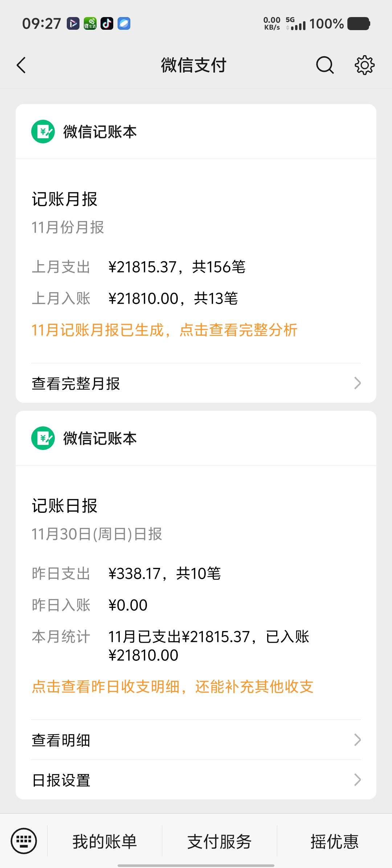
Task: Tap the 记账日报 card title
Action: coord(65,506)
